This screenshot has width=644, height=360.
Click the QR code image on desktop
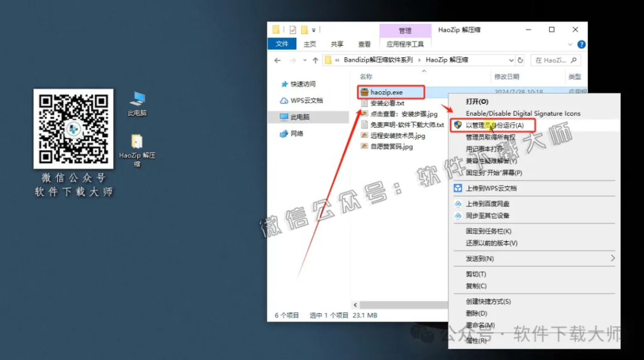(x=74, y=128)
